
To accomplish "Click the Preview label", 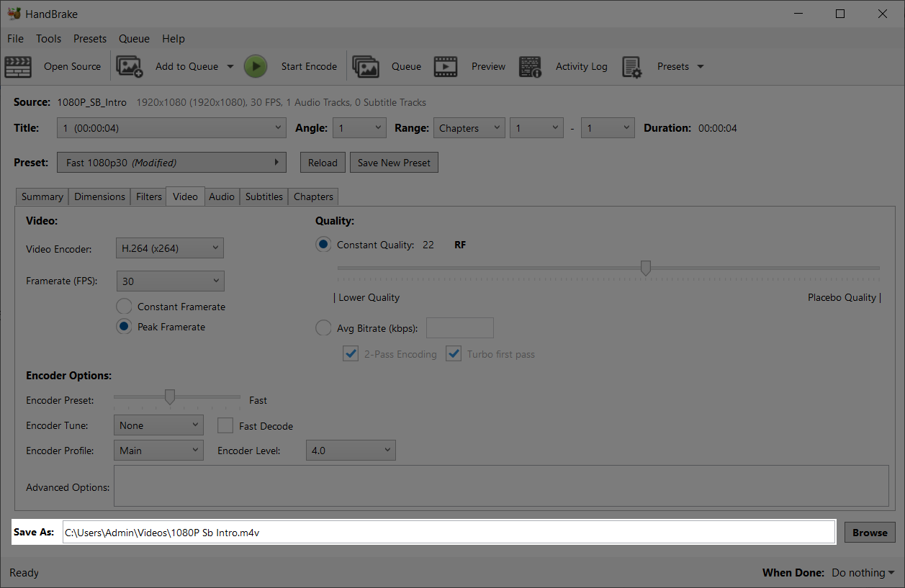I will (488, 66).
